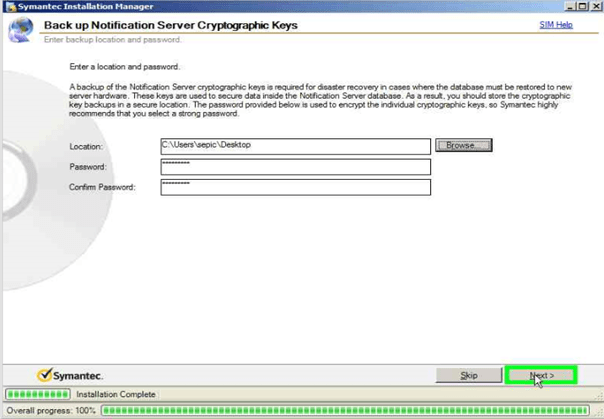Click the Confirm Password label
604x419 pixels.
[x=101, y=187]
